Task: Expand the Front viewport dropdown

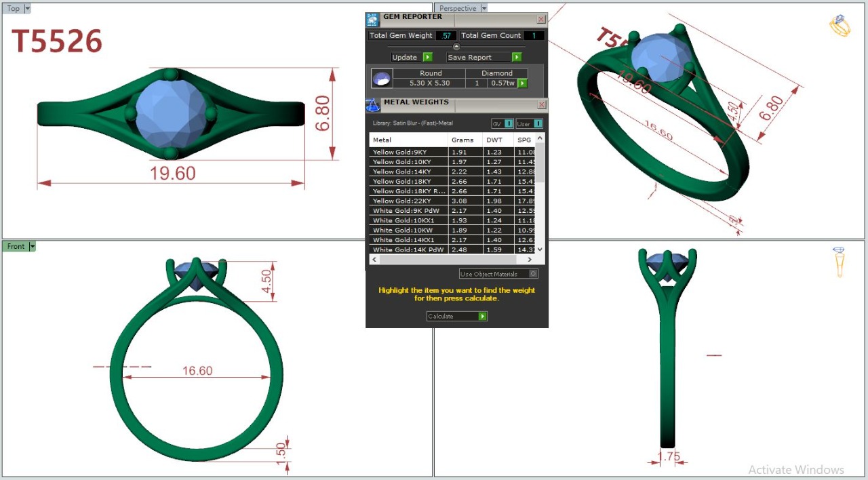Action: [32, 246]
